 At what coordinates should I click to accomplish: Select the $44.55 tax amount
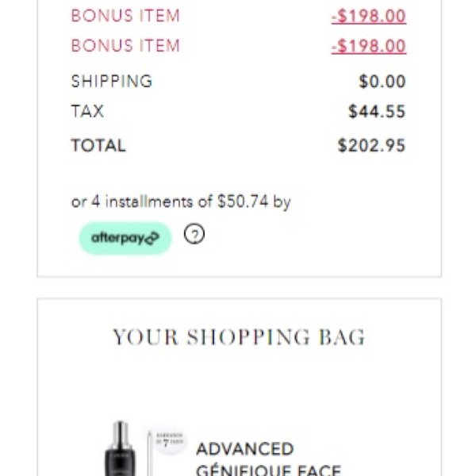pyautogui.click(x=377, y=111)
